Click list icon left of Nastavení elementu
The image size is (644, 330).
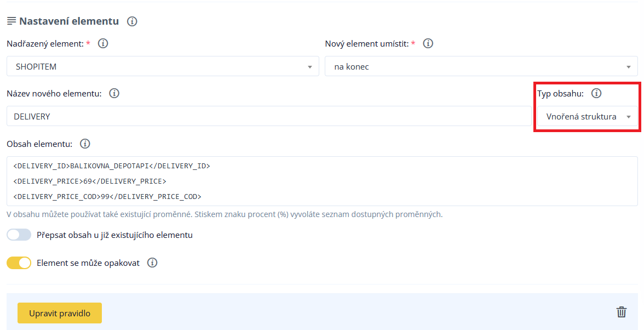coord(12,21)
